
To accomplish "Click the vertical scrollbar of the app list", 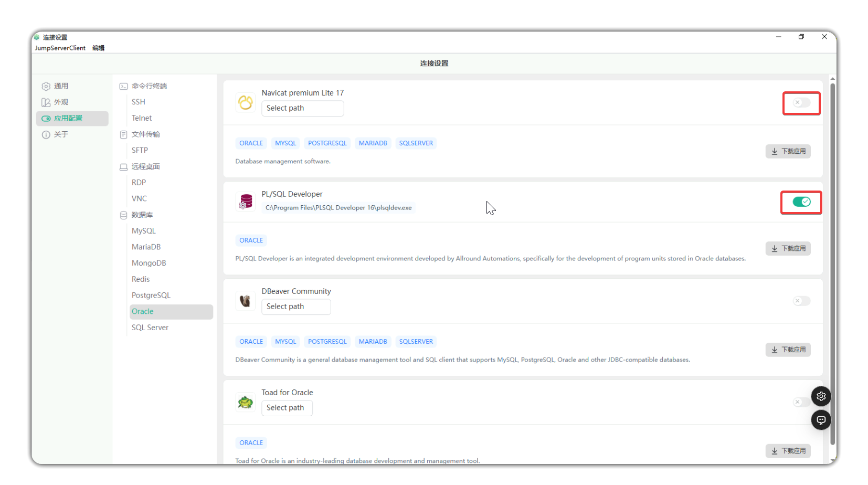I will pos(832,262).
